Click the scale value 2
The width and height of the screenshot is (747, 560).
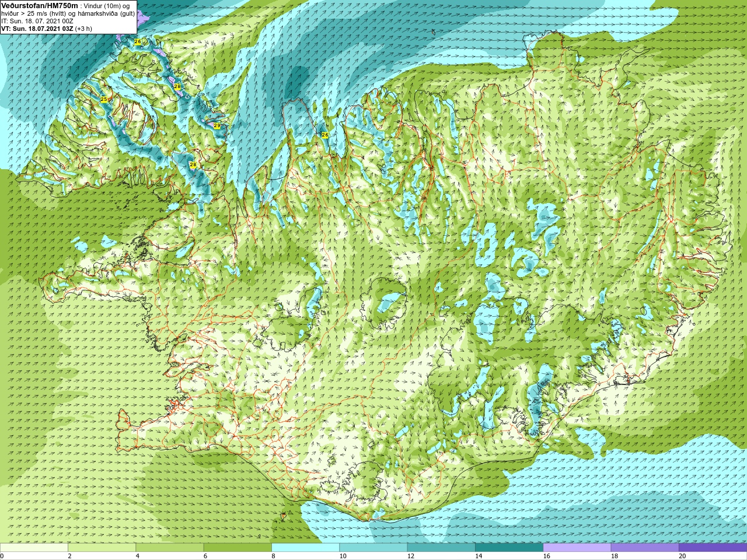[x=69, y=556]
